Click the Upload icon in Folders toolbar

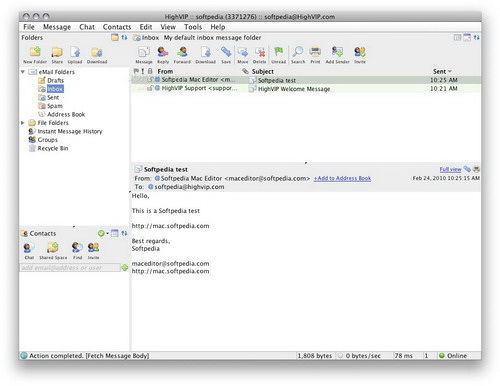click(x=75, y=52)
